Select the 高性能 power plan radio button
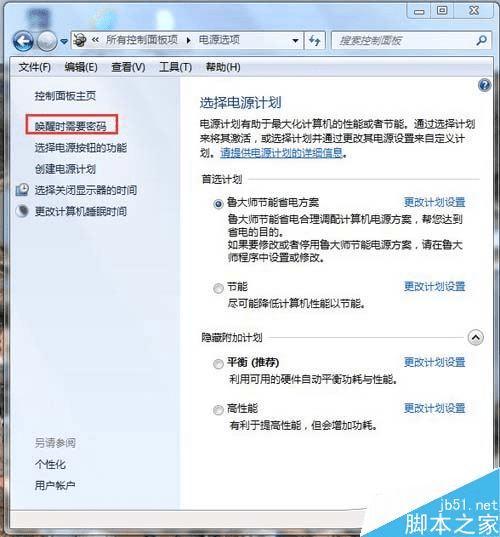This screenshot has height=537, width=500. point(218,410)
